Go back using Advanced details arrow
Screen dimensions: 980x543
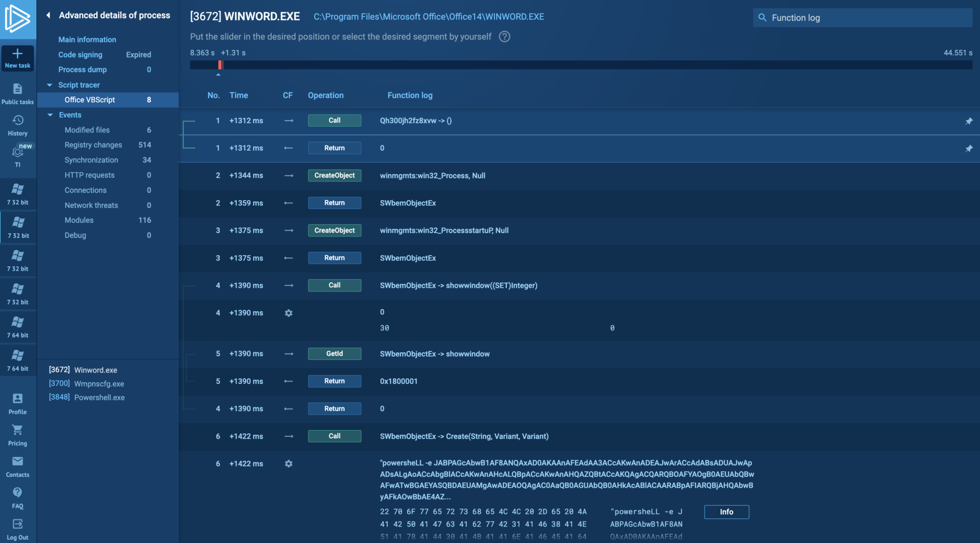point(48,15)
